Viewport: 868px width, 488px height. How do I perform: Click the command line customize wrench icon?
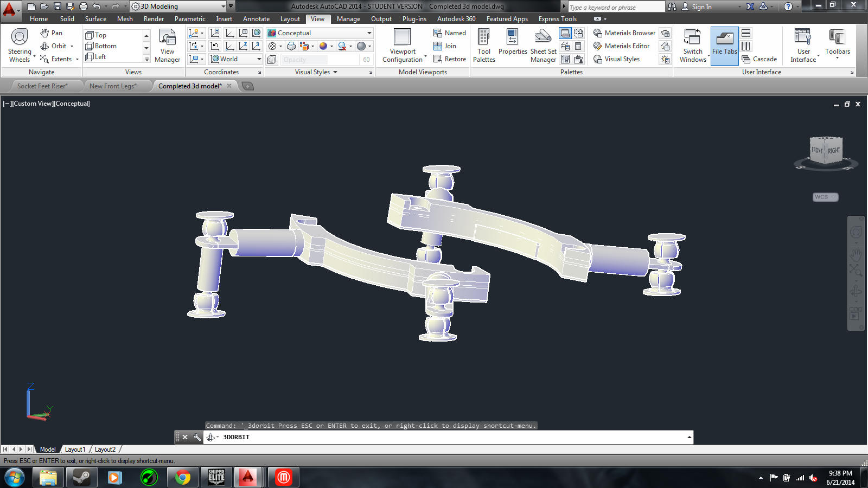[x=197, y=437]
